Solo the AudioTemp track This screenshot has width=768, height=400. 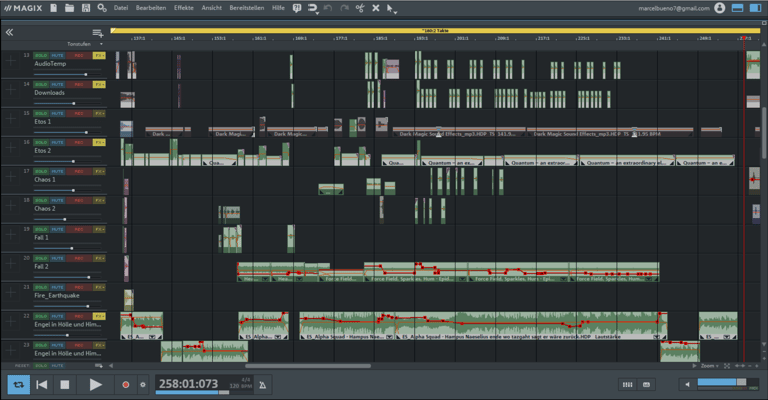coord(41,56)
